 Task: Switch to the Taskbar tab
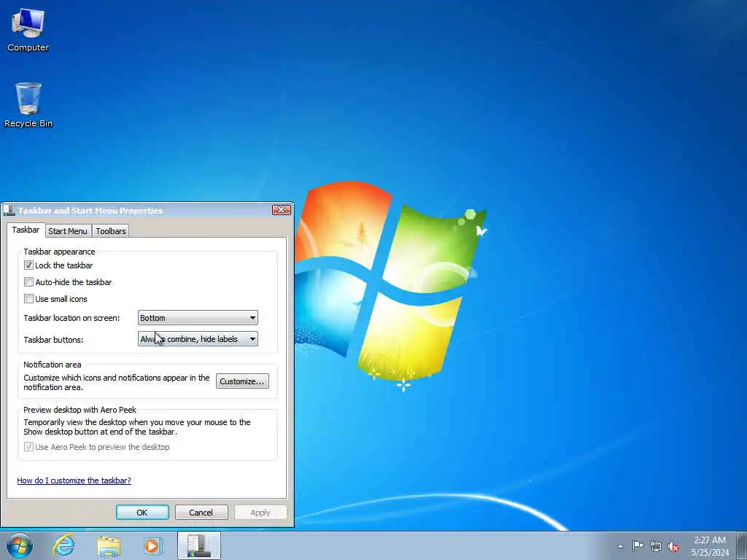point(26,230)
